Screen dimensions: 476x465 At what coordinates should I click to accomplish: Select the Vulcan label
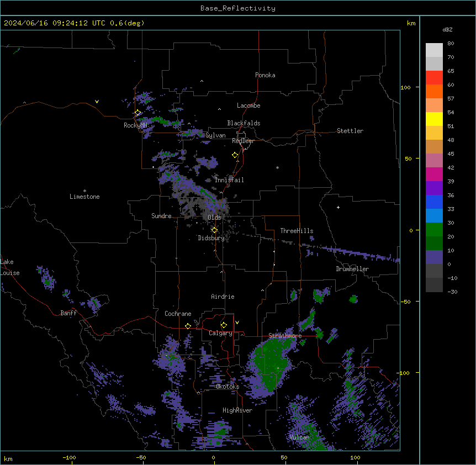299,437
